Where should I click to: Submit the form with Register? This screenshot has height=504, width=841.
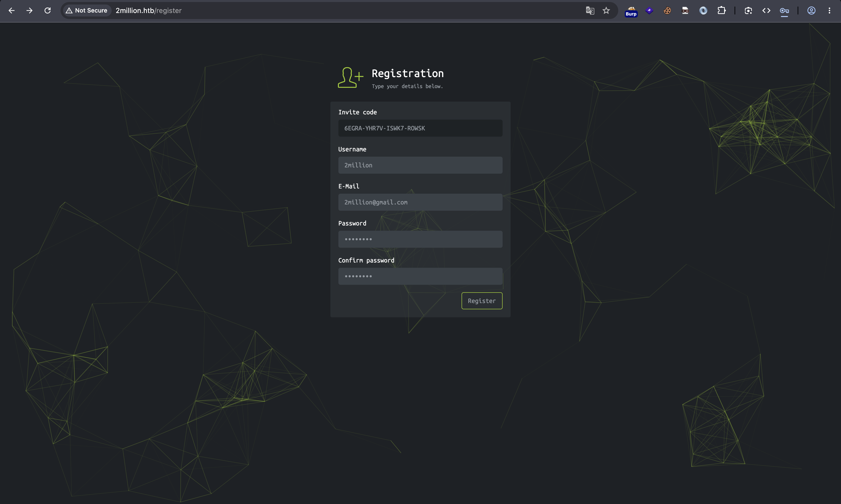[x=482, y=301]
